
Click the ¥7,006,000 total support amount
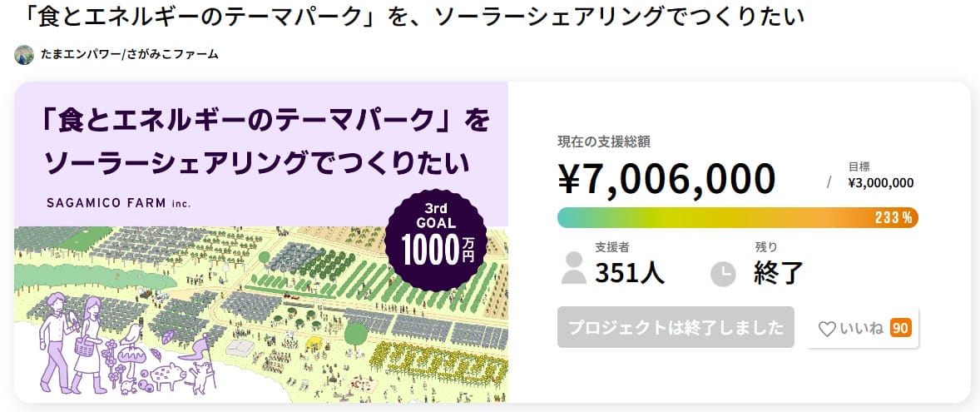pos(666,177)
